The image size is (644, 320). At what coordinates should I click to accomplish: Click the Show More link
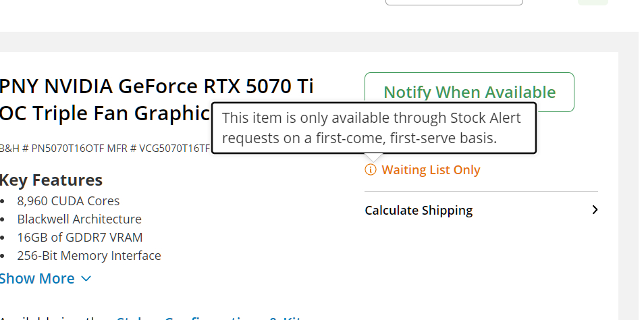pos(37,278)
